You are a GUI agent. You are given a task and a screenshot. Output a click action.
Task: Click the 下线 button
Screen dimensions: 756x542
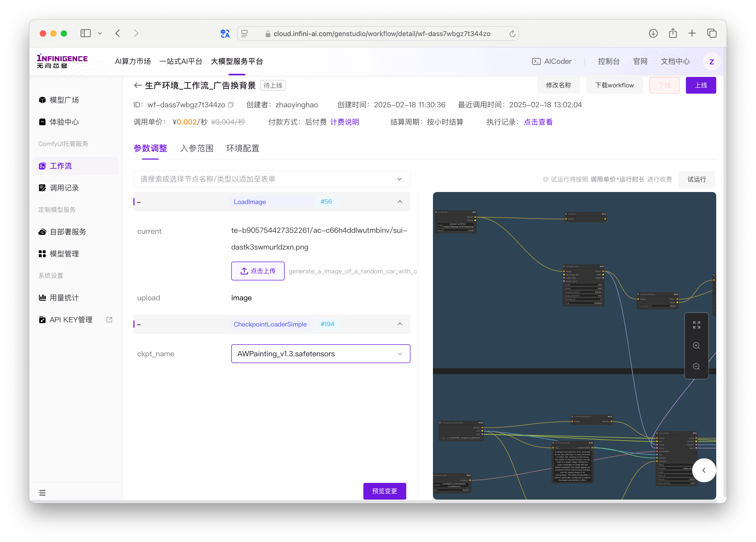[x=664, y=85]
